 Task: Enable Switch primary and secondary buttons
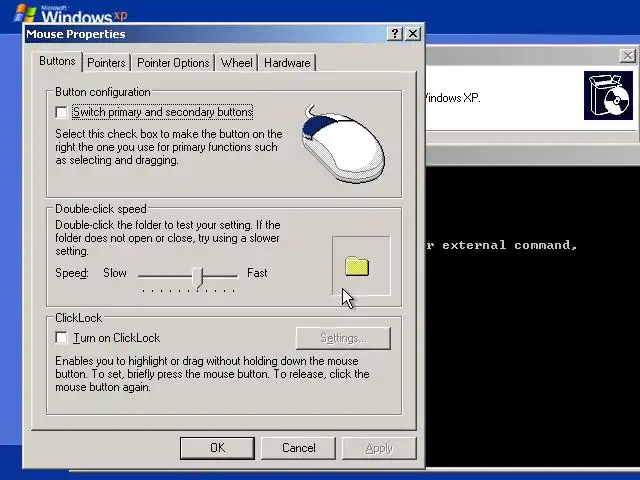(x=61, y=112)
